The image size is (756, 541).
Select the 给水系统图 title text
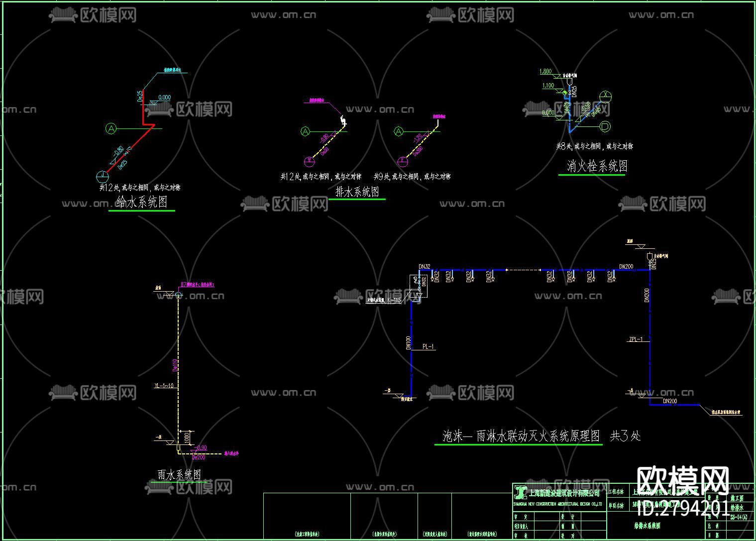(142, 202)
